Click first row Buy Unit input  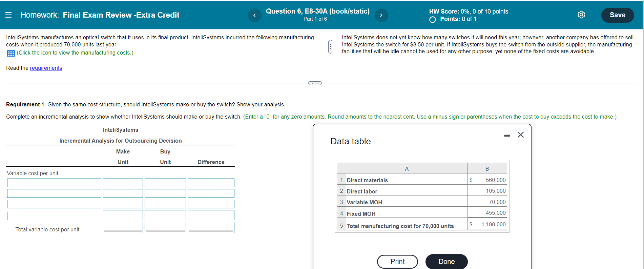[165, 183]
